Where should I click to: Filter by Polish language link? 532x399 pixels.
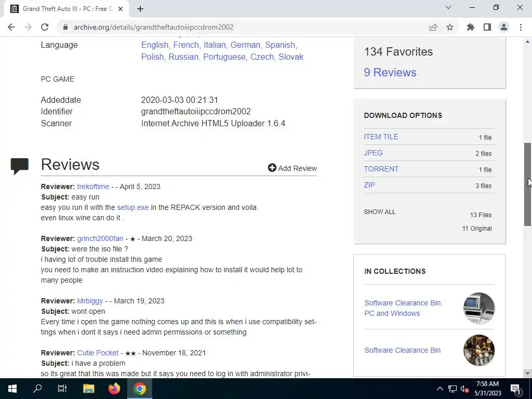pyautogui.click(x=152, y=57)
